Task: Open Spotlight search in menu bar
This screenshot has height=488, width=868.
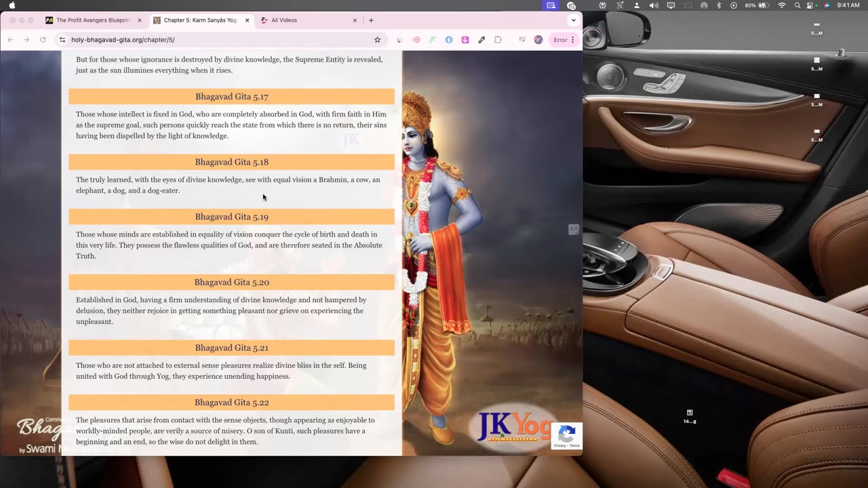Action: [797, 5]
